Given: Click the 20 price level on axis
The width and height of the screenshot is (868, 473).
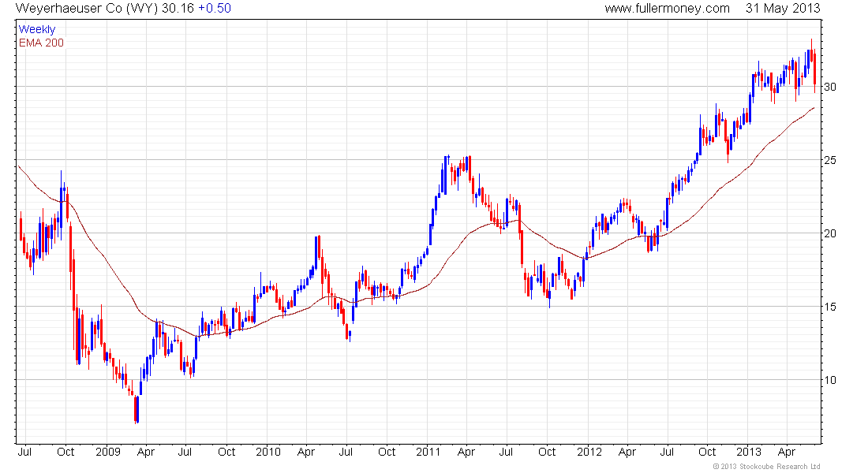Looking at the screenshot, I should tap(830, 233).
